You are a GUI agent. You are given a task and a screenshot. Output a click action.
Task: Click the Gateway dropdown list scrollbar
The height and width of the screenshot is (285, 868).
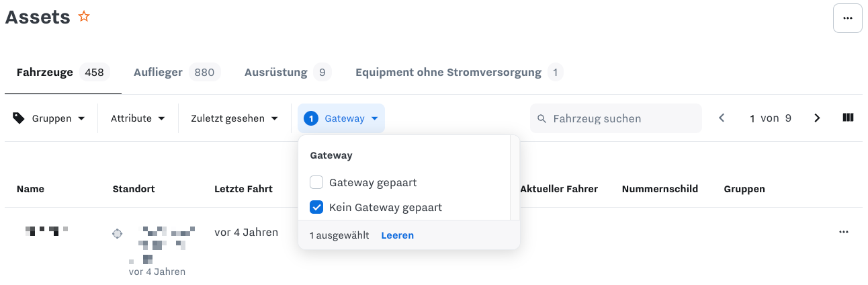(515, 177)
